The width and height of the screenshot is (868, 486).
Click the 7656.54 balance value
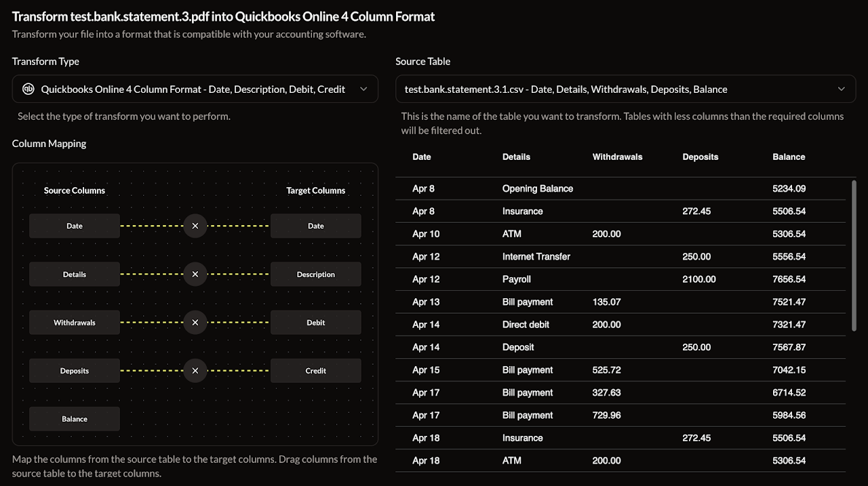789,279
